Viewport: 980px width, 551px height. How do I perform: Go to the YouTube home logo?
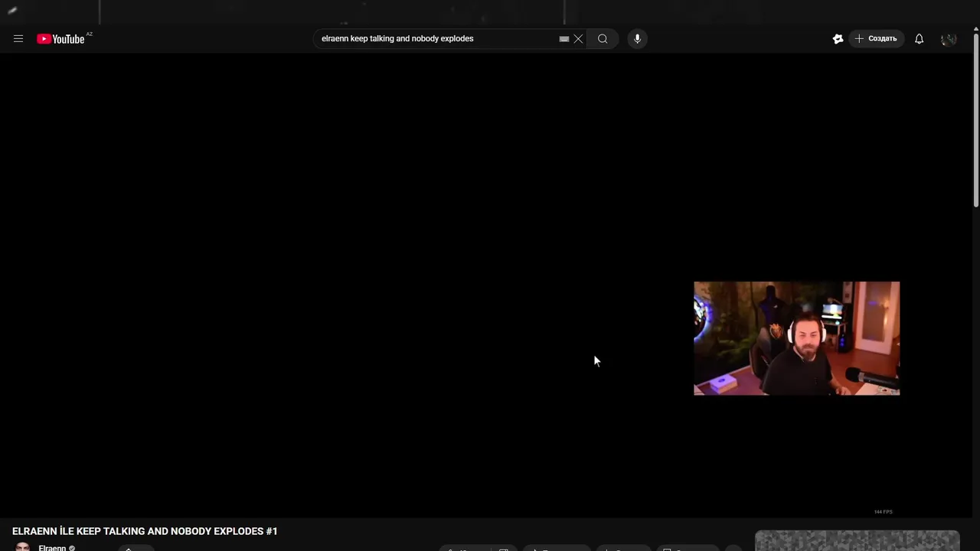pos(60,39)
